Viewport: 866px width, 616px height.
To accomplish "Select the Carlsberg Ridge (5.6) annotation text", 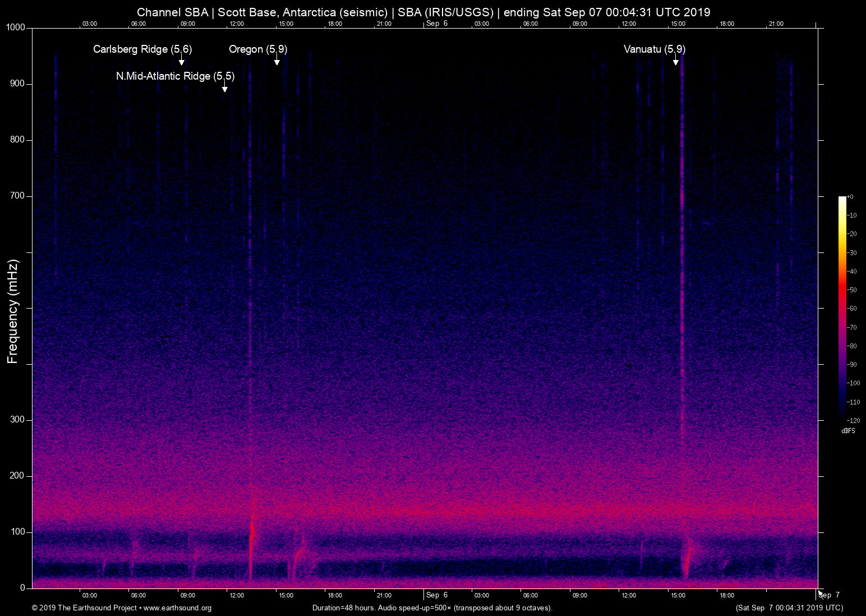I will pos(142,49).
